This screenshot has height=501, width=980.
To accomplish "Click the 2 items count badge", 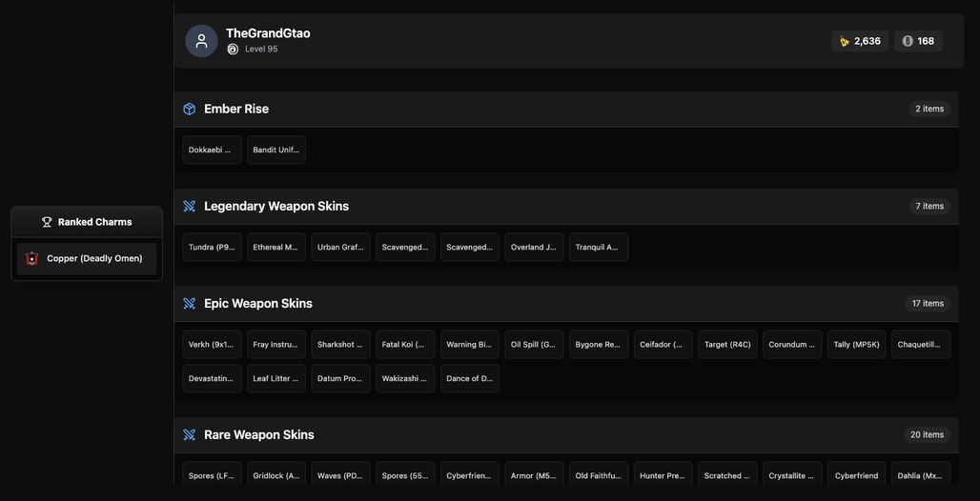I will 929,109.
